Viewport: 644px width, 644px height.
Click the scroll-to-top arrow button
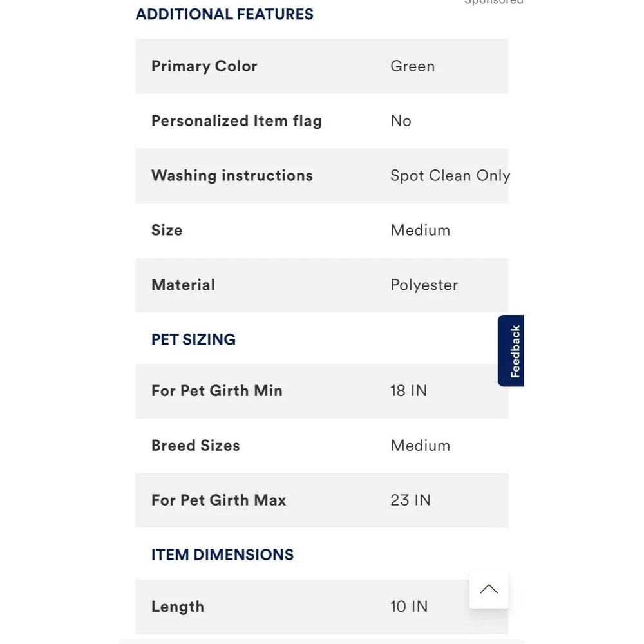489,589
